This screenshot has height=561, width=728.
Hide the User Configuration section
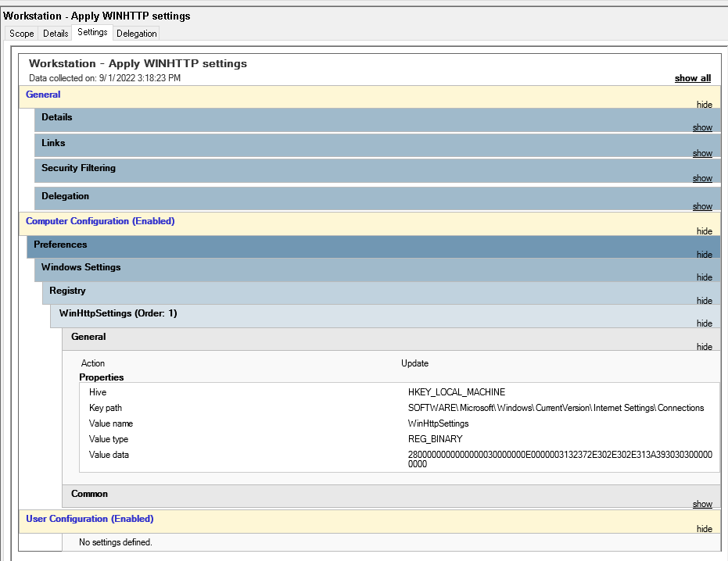click(704, 528)
